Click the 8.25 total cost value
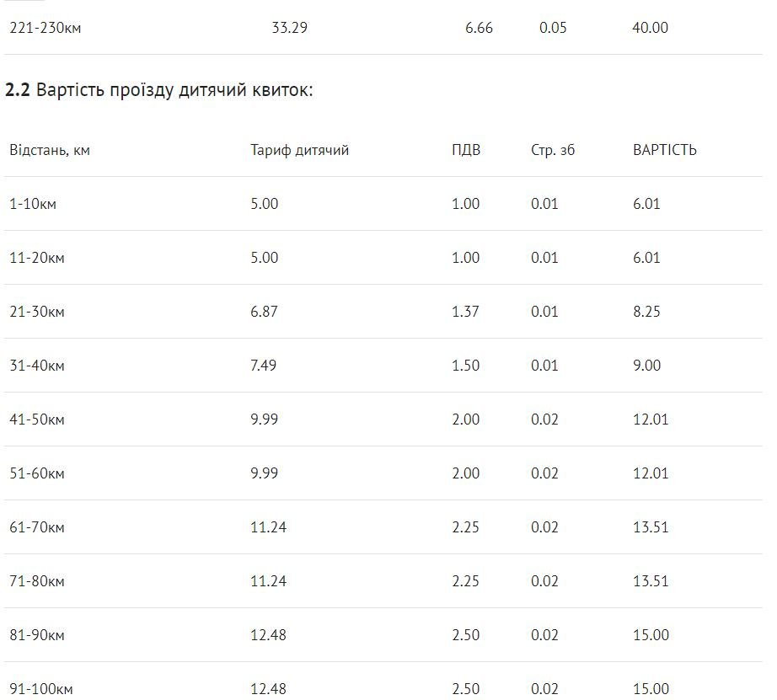777x700 pixels. pyautogui.click(x=646, y=312)
